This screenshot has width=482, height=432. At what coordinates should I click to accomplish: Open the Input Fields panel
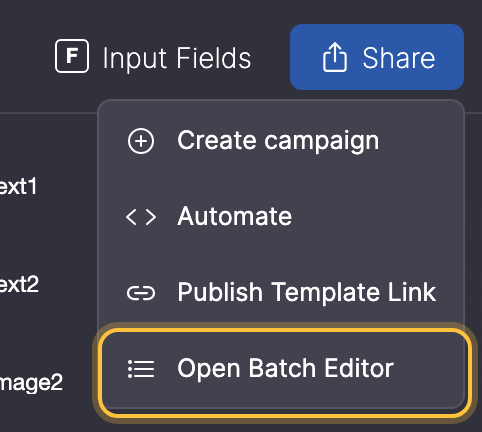click(153, 57)
